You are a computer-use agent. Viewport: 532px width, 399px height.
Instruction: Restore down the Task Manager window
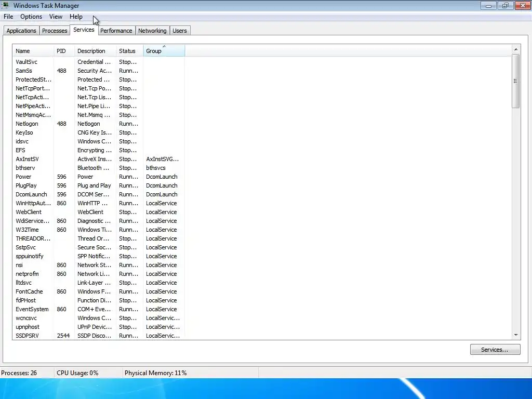506,5
